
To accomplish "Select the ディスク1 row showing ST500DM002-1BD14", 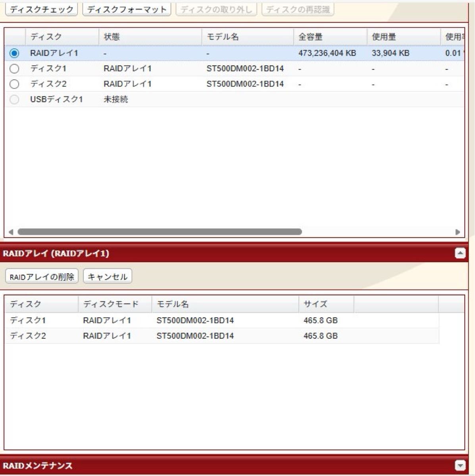I will (159, 321).
